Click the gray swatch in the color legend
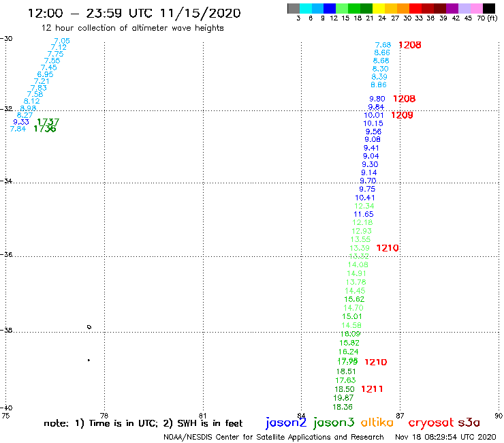The height and width of the screenshot is (443, 504). point(294,8)
